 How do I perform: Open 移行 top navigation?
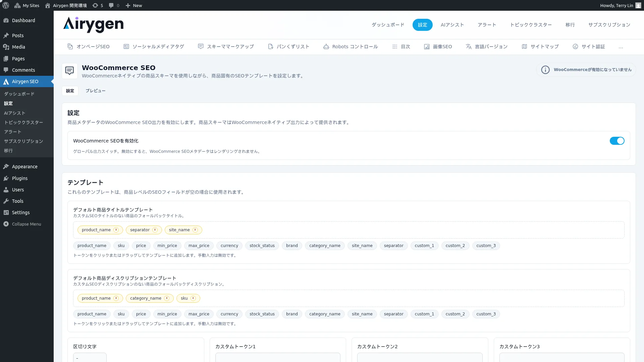570,25
